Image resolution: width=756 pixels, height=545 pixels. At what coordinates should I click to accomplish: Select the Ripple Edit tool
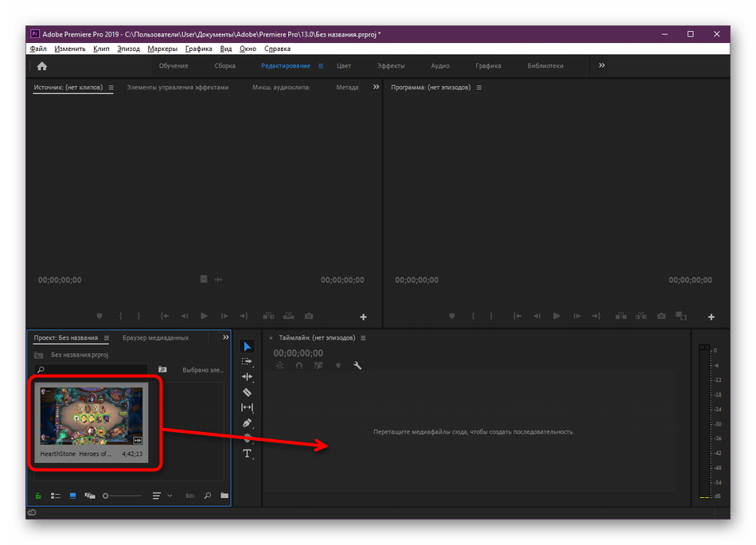[247, 376]
